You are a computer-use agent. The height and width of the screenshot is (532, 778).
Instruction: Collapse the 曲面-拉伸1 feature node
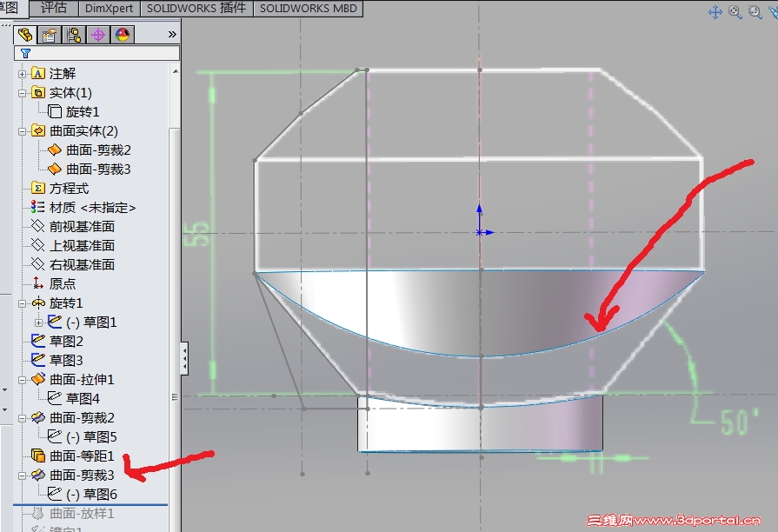22,380
